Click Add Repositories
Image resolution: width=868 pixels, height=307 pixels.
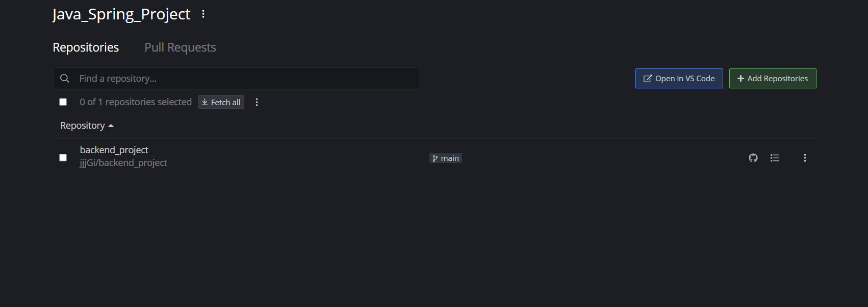point(773,78)
